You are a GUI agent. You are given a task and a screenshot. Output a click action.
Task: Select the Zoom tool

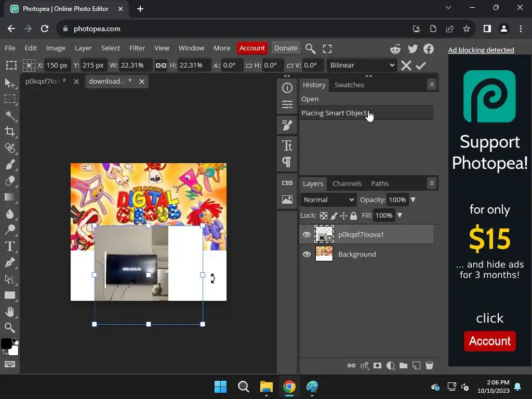tap(9, 328)
